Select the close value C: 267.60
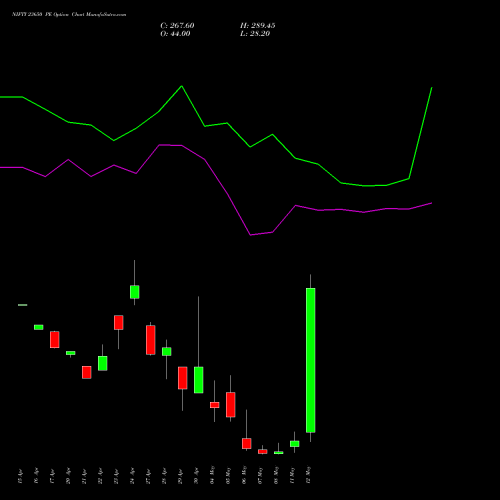This screenshot has width=500, height=500. click(x=177, y=26)
